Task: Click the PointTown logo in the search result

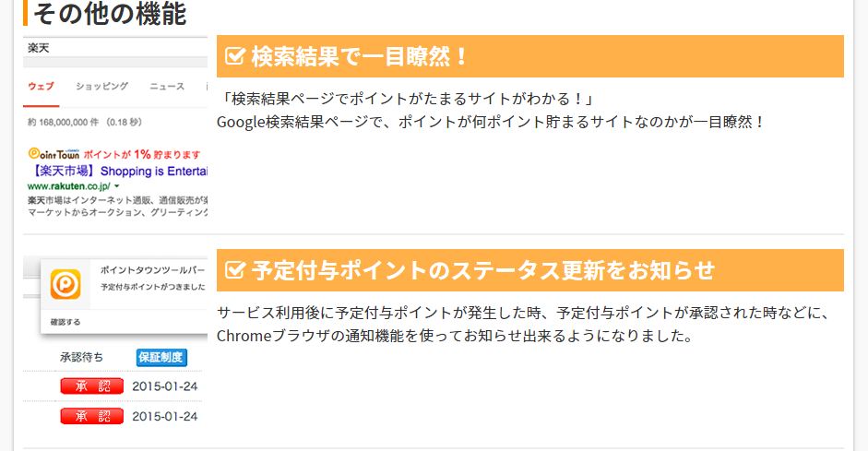Action: [x=53, y=154]
